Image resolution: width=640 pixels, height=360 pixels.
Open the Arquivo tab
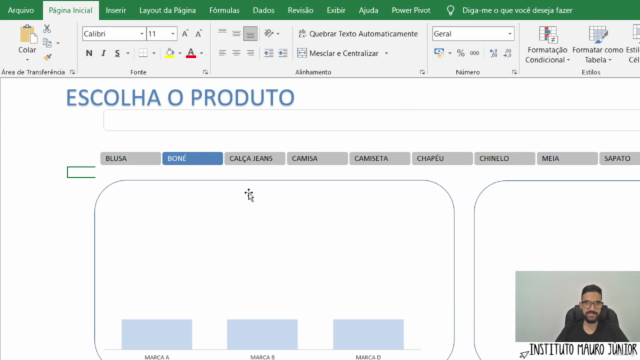coord(21,10)
